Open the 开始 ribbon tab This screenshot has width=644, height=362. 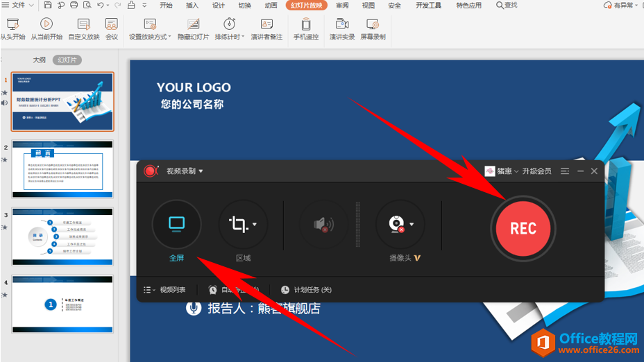[166, 6]
